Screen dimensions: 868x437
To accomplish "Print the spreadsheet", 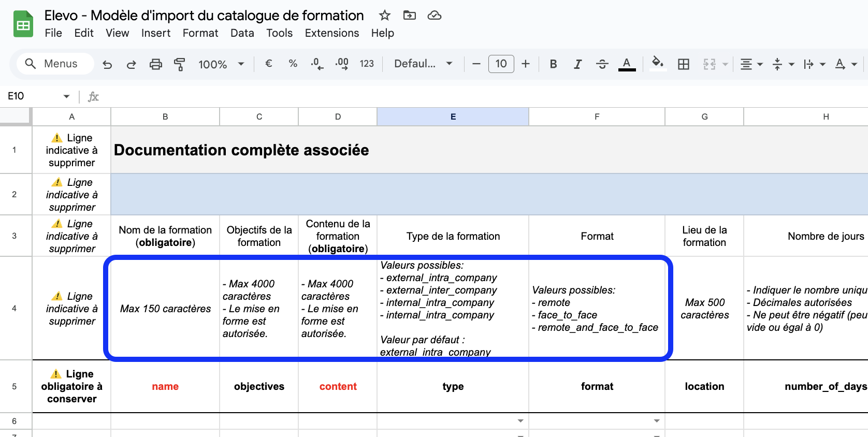I will point(155,64).
